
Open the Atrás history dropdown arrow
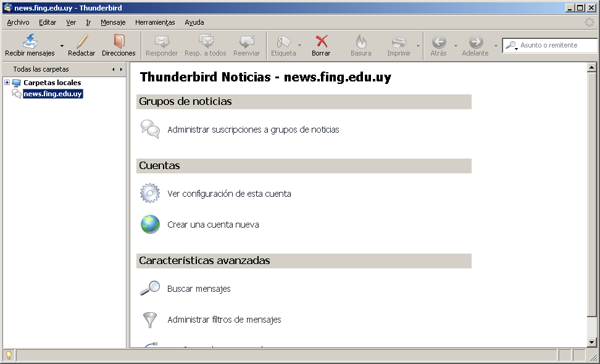click(456, 46)
